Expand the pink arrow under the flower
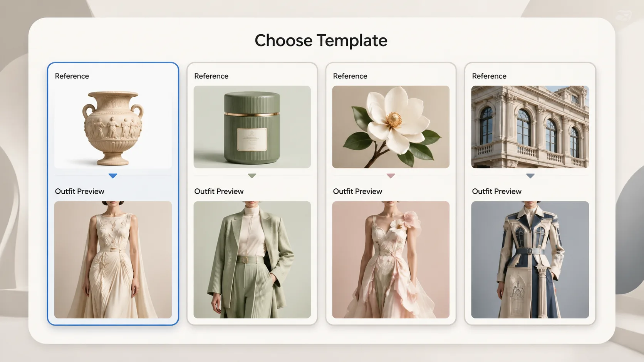Viewport: 644px width, 362px height. (391, 176)
